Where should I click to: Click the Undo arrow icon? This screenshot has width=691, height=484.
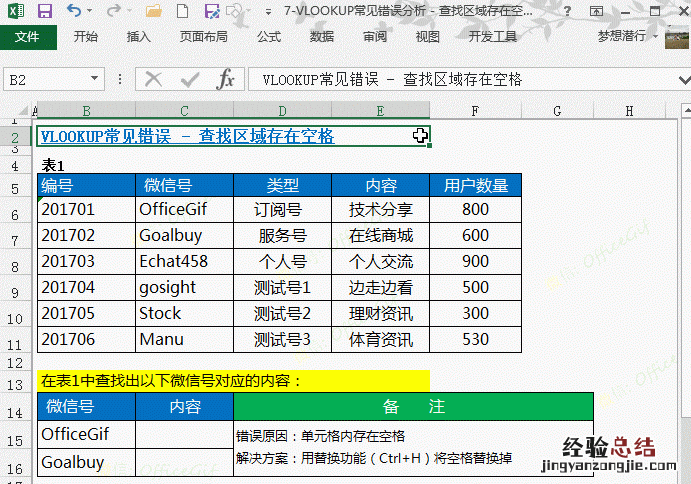tap(75, 12)
